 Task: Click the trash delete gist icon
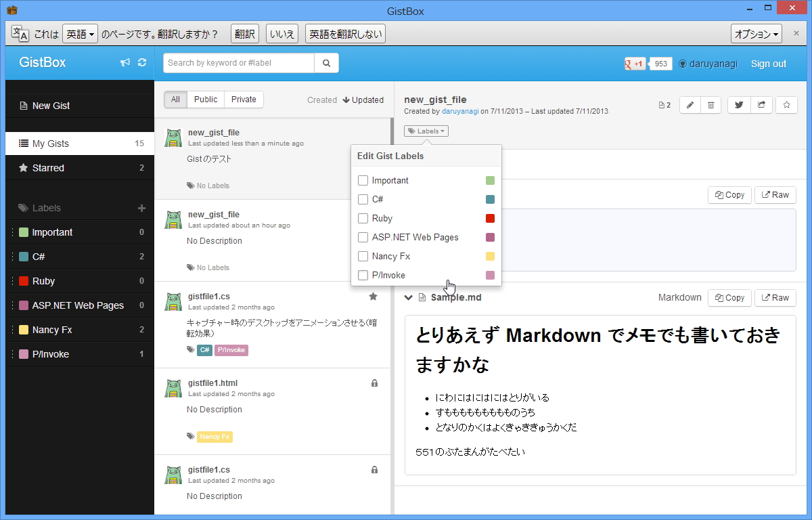710,105
